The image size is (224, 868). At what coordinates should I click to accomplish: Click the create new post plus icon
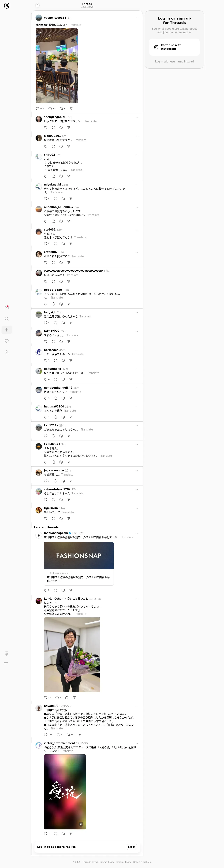6,330
